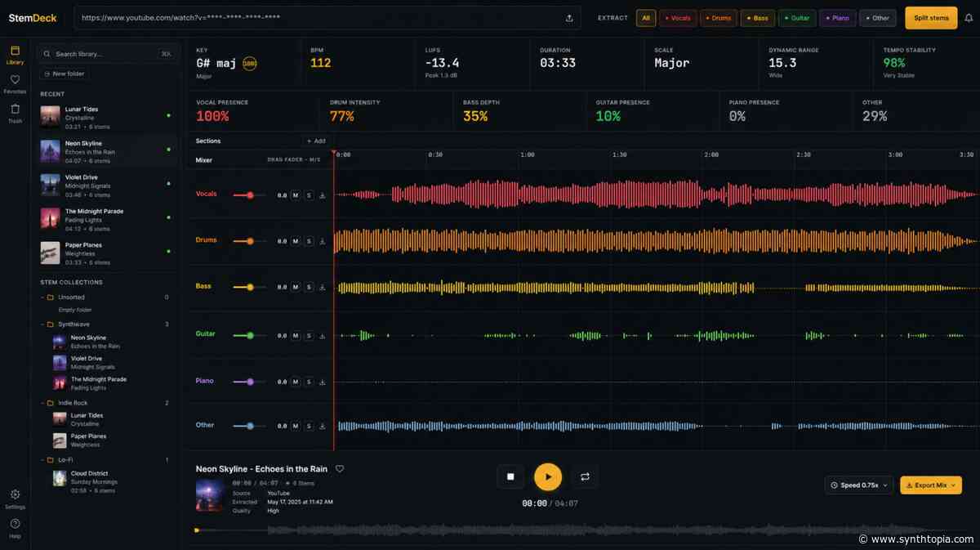Collapse the Synthwave collection
980x550 pixels.
(x=42, y=324)
